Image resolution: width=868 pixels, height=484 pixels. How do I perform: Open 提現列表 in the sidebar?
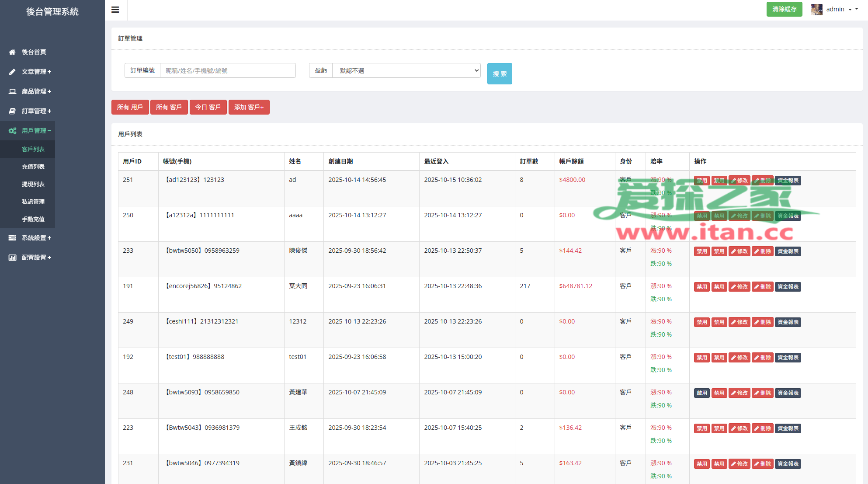33,184
